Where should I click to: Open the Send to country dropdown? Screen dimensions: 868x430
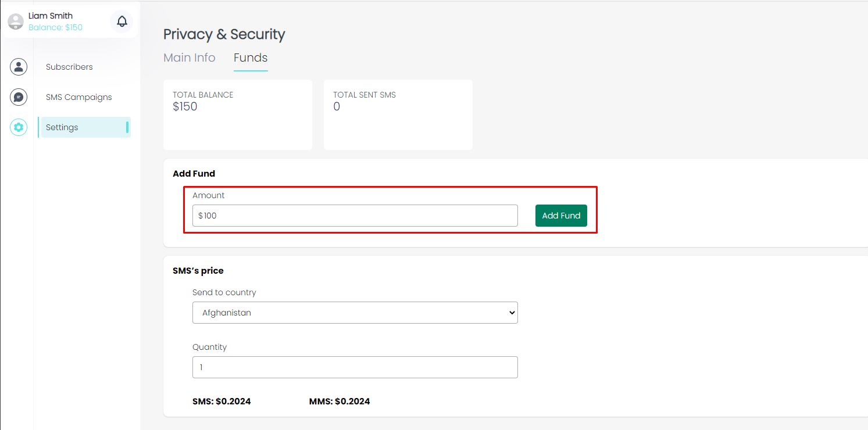pos(355,313)
